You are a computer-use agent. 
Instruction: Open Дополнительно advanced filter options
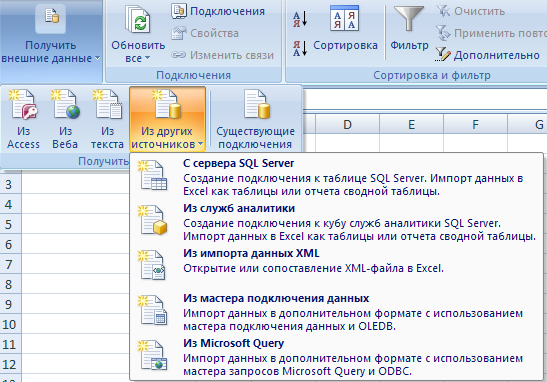point(488,55)
